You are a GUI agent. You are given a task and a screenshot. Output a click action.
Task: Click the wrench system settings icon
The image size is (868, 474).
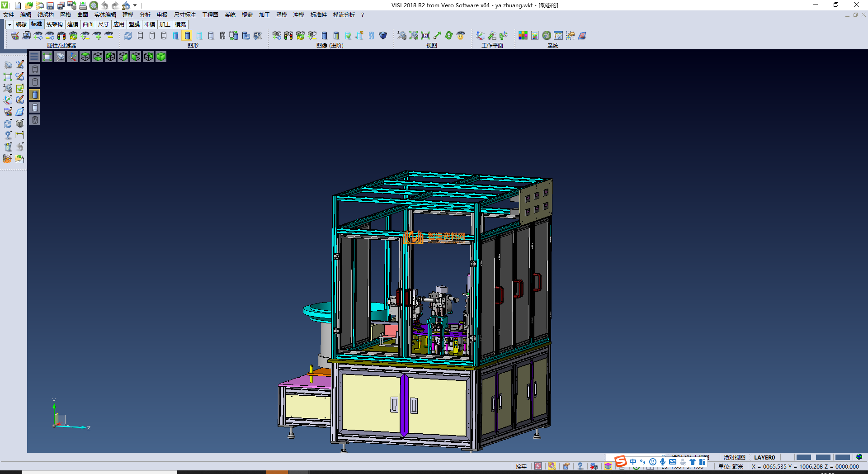point(547,36)
